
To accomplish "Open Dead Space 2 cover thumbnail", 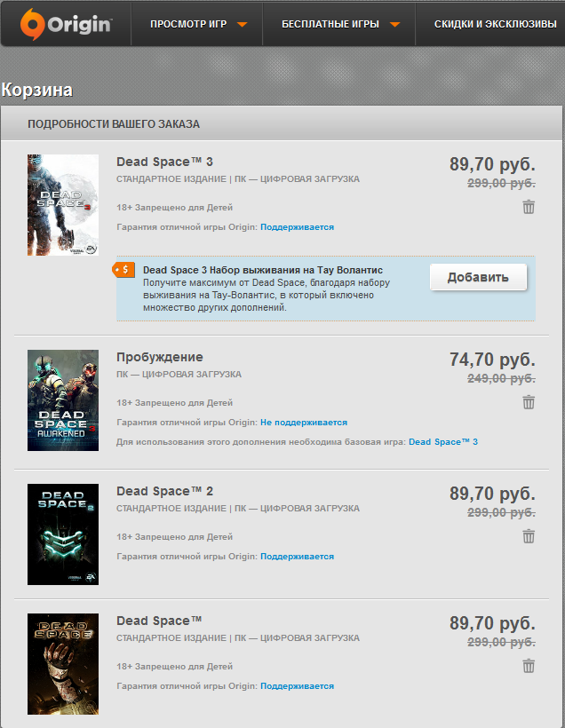I will pyautogui.click(x=63, y=534).
